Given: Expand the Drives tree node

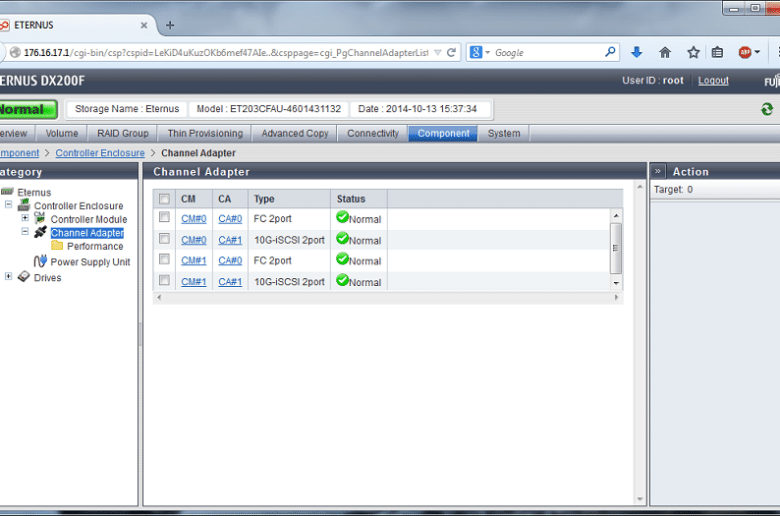Looking at the screenshot, I should point(8,276).
